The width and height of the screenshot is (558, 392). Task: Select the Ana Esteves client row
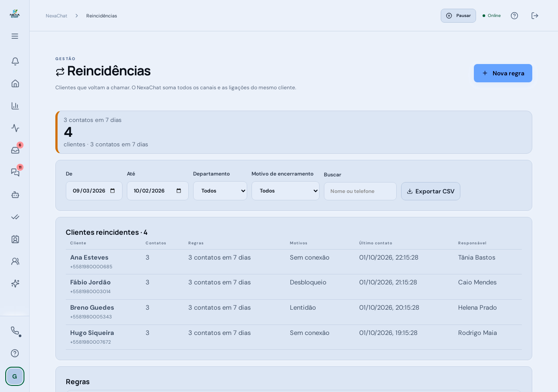pyautogui.click(x=294, y=262)
